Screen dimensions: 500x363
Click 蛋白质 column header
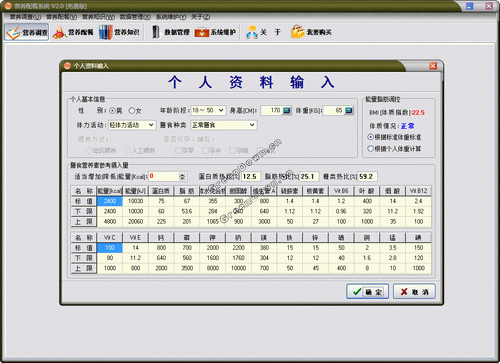click(161, 191)
